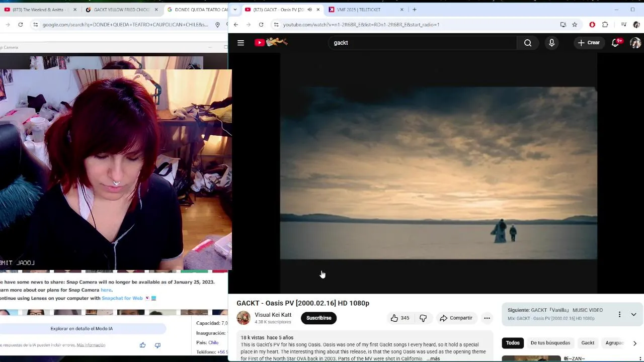Open Chrome profile avatar in toolbar

pyautogui.click(x=636, y=24)
